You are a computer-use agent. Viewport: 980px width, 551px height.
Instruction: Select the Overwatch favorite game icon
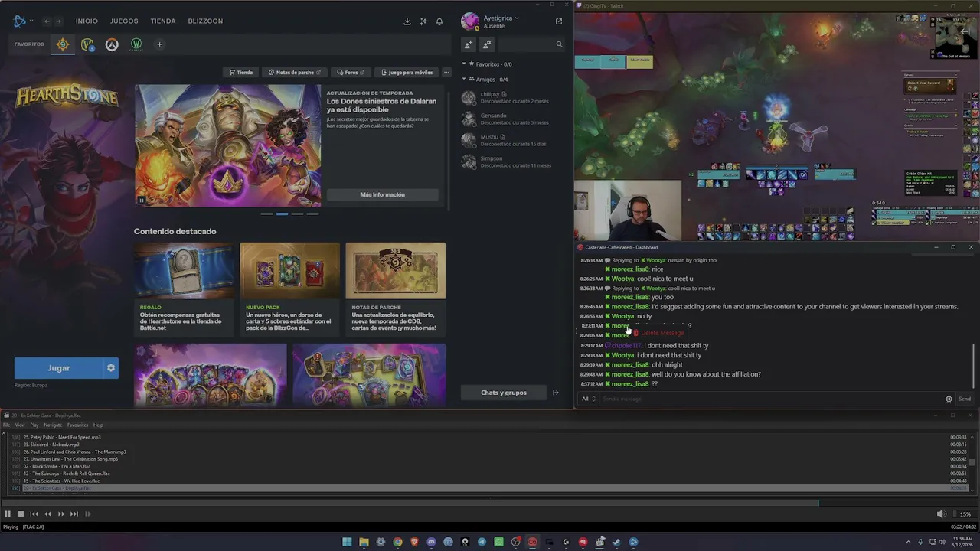tap(112, 44)
